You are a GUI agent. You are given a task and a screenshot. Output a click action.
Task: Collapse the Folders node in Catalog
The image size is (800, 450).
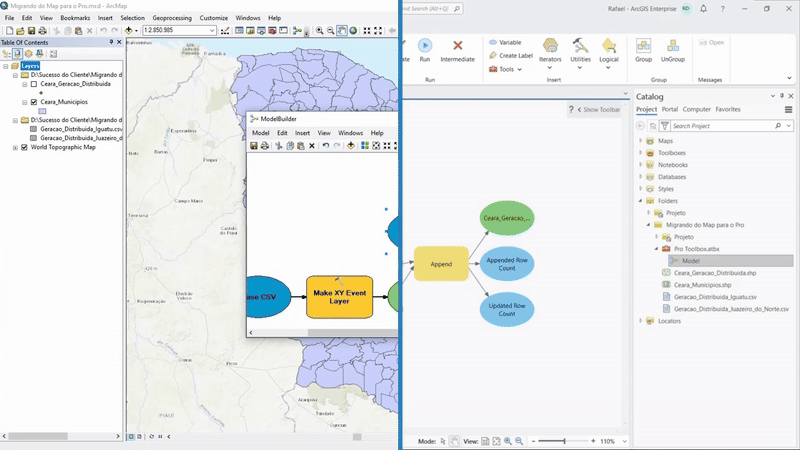[641, 201]
